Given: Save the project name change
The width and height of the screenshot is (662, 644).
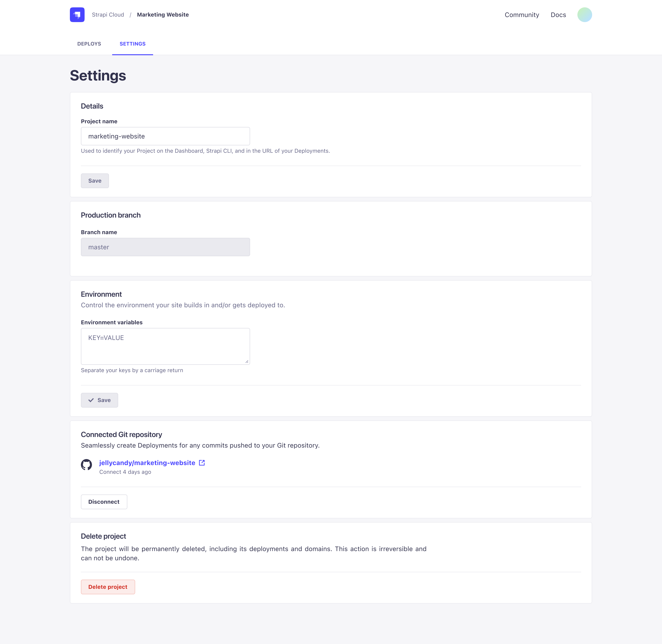Looking at the screenshot, I should coord(95,181).
